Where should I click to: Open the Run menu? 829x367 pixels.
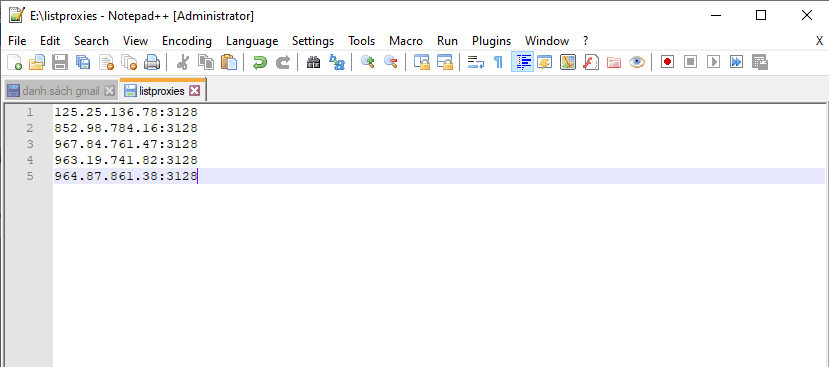point(447,41)
